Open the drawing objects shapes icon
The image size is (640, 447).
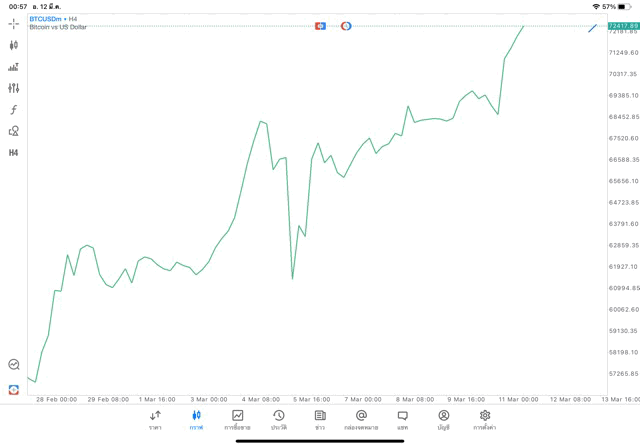coord(13,131)
